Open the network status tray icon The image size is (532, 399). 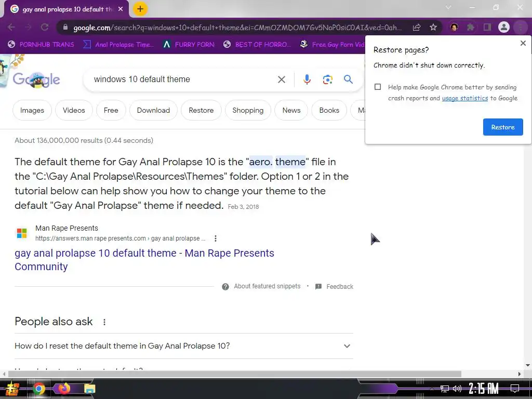[444, 389]
